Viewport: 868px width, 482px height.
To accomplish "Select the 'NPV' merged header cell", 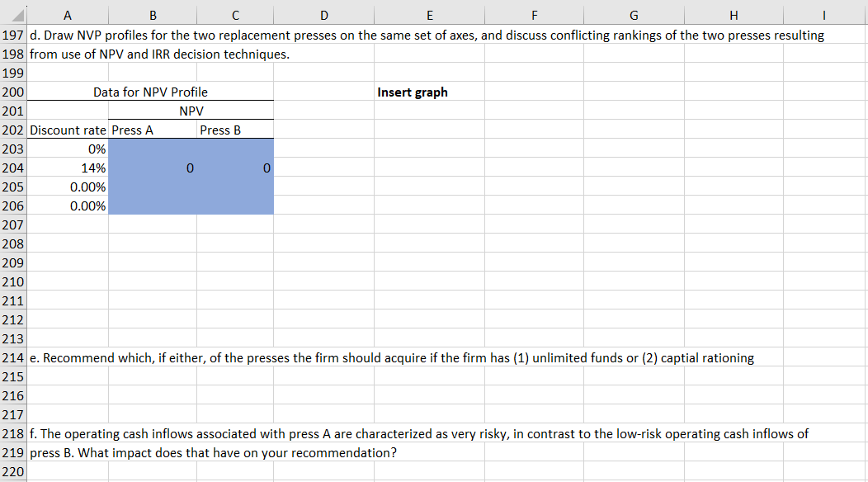I will tap(190, 111).
